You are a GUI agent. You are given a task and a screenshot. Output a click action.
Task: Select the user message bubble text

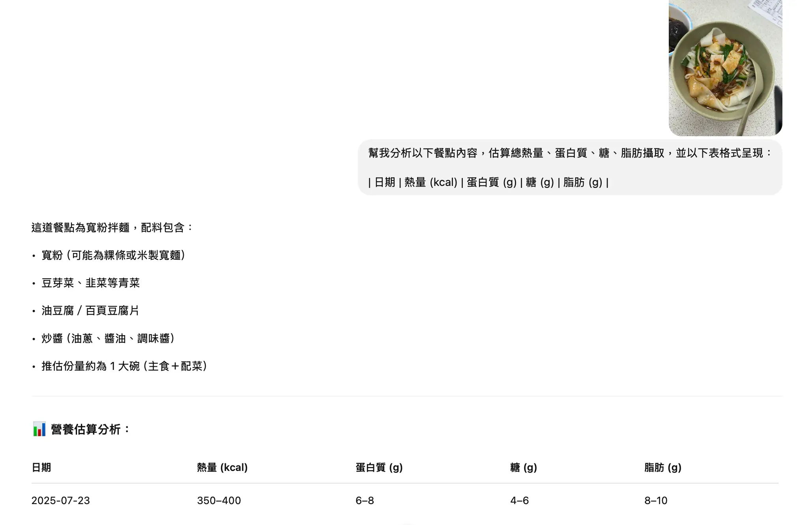[x=570, y=167]
